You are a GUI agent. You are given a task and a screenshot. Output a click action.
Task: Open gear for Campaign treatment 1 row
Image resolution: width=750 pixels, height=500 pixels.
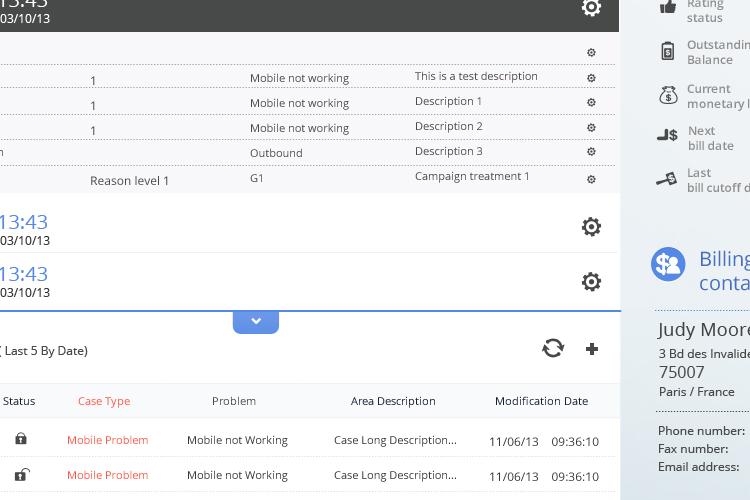(x=591, y=179)
